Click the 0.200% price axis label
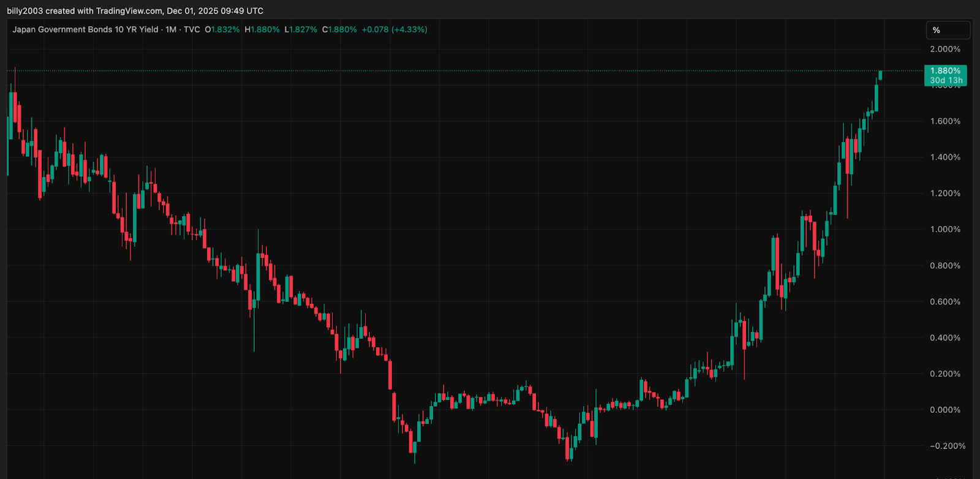This screenshot has height=479, width=980. click(945, 374)
